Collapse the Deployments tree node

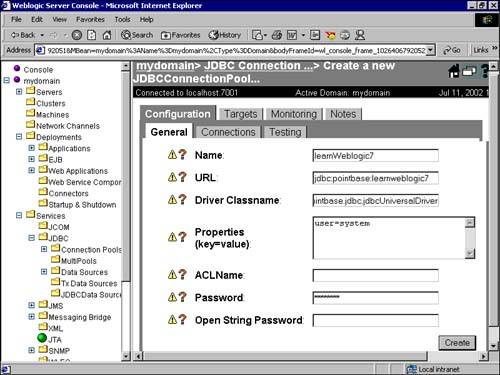coord(19,137)
